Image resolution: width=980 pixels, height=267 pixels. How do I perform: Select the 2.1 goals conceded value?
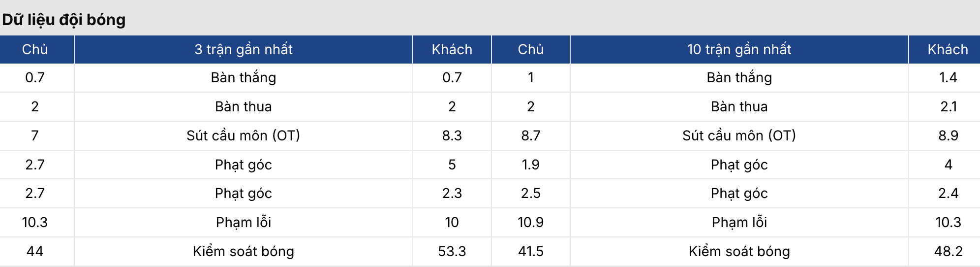[948, 106]
